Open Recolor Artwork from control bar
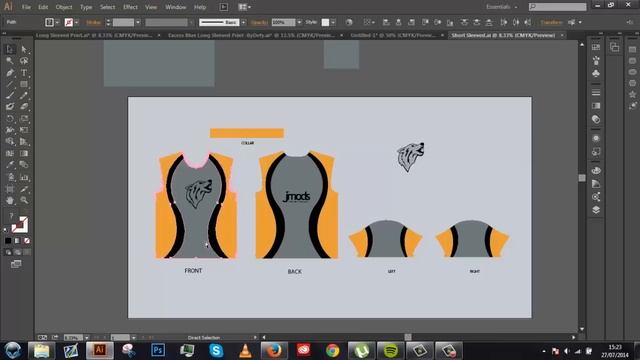 point(349,22)
